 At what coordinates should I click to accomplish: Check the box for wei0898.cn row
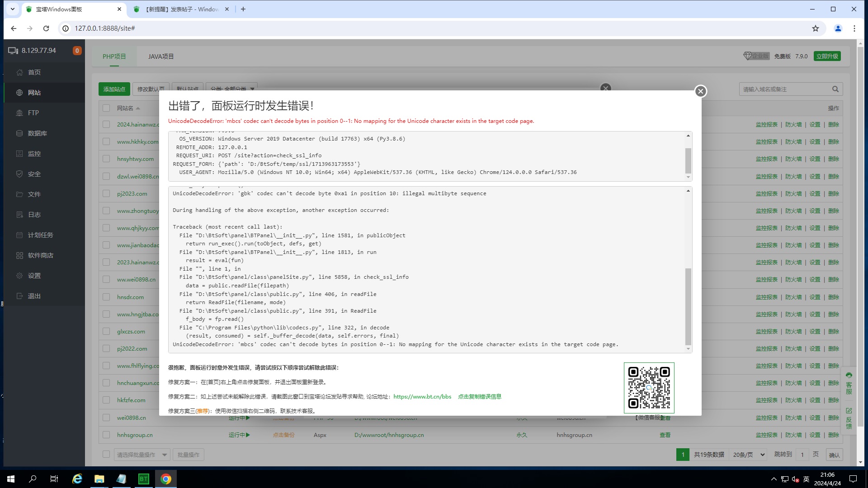[106, 418]
